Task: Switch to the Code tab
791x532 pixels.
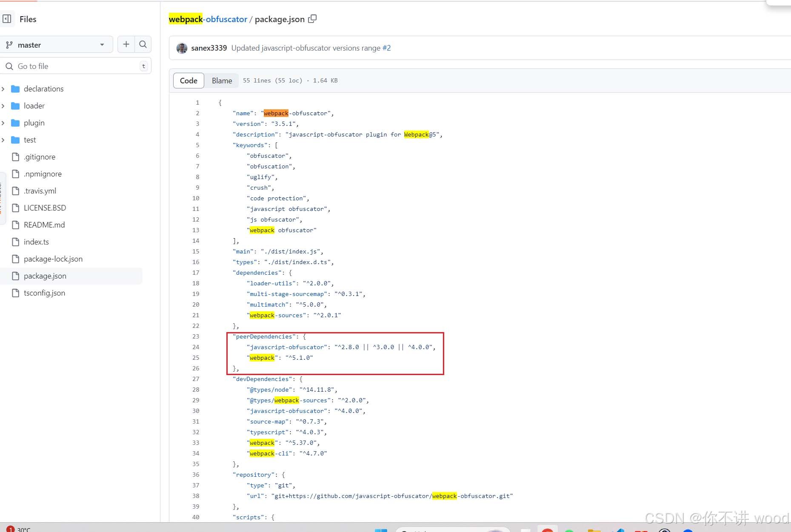Action: click(188, 80)
